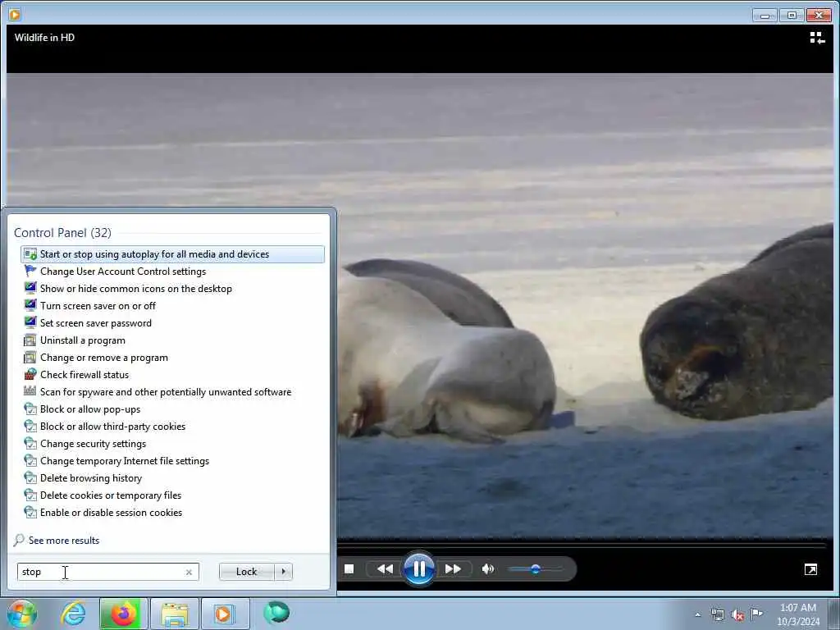
Task: Open Internet Explorer from taskbar
Action: 73,614
